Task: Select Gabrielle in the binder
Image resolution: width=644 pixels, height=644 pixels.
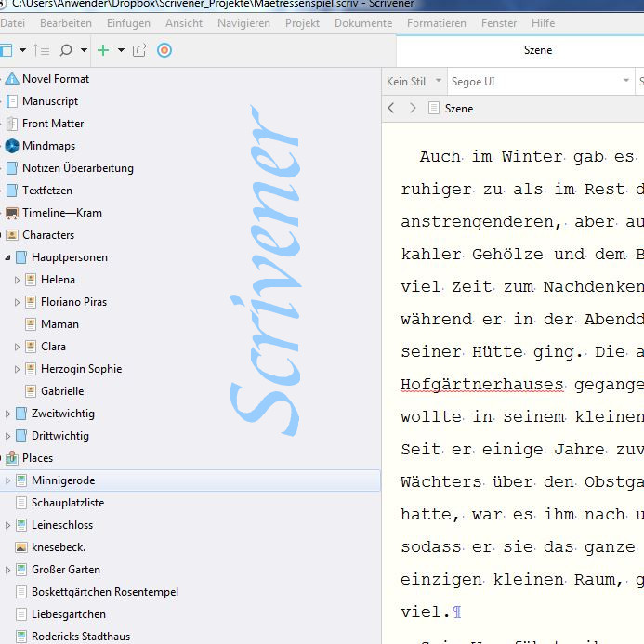Action: pyautogui.click(x=62, y=391)
